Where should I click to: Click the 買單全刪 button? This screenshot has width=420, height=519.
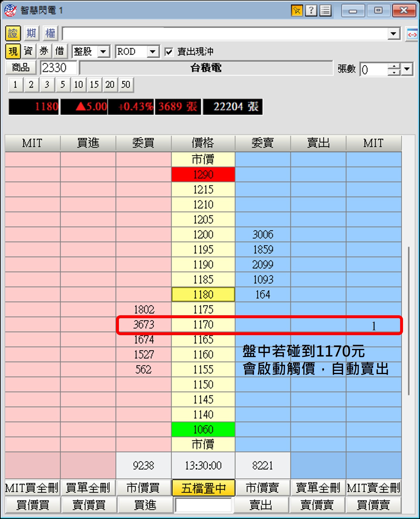(x=88, y=488)
